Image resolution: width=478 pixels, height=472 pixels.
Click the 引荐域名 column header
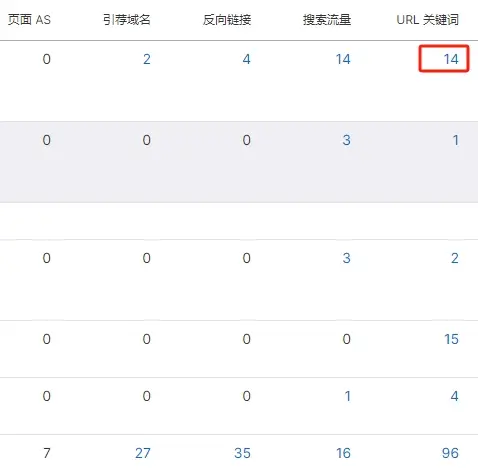click(x=127, y=20)
